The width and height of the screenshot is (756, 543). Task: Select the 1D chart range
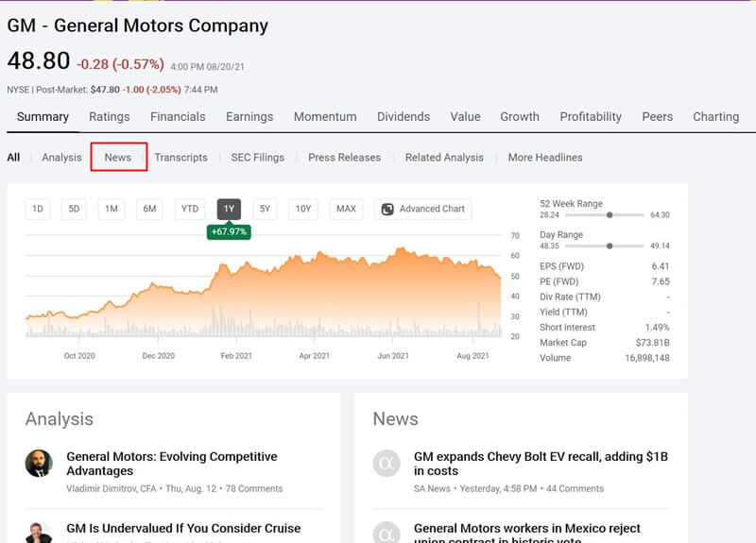point(38,209)
